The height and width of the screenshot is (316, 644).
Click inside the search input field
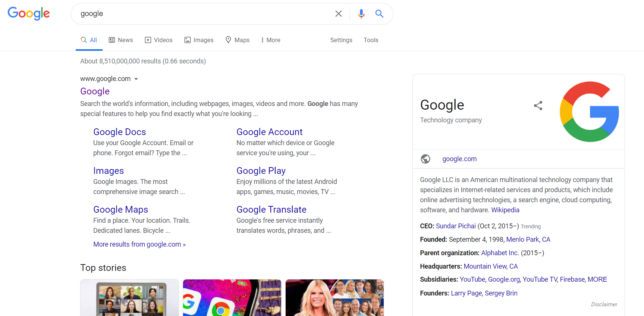[186, 13]
